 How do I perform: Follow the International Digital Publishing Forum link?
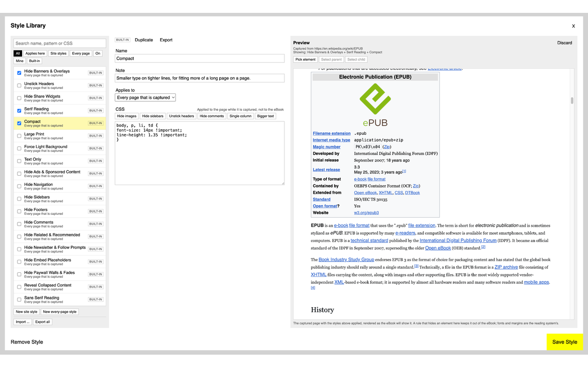[458, 241]
